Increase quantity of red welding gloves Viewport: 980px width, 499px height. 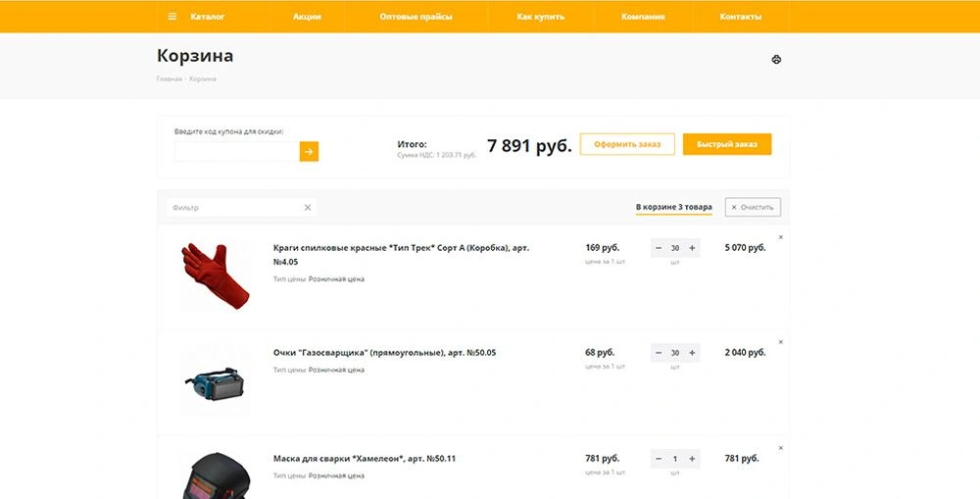pyautogui.click(x=693, y=248)
